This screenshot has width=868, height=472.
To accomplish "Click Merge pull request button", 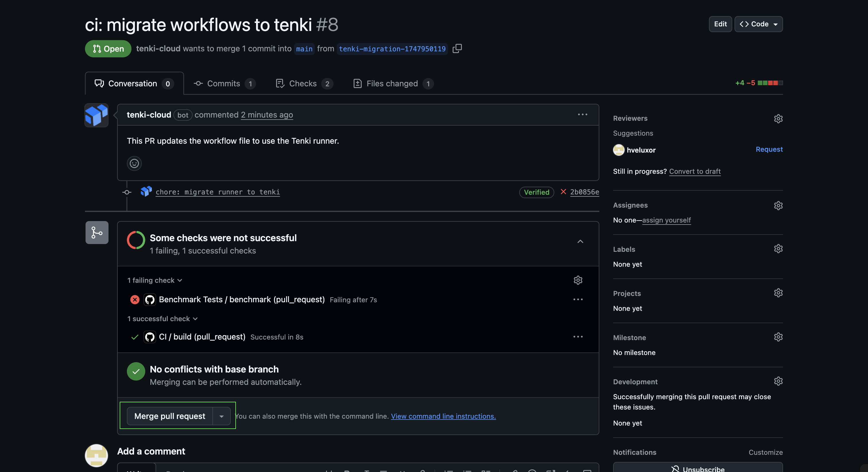I will click(x=169, y=416).
